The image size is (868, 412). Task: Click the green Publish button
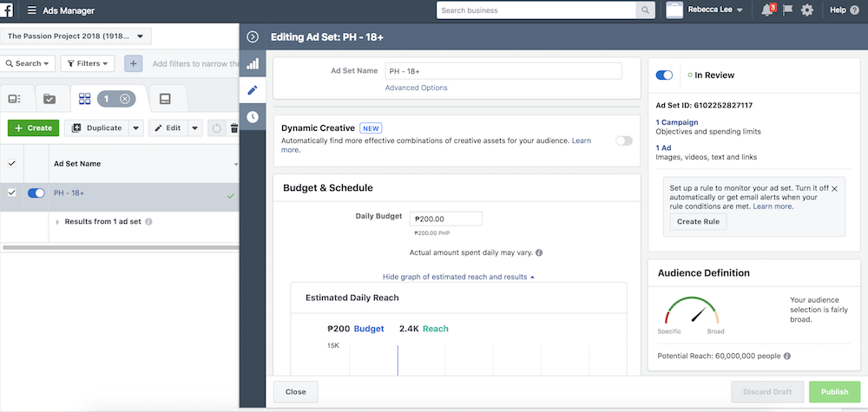click(834, 391)
